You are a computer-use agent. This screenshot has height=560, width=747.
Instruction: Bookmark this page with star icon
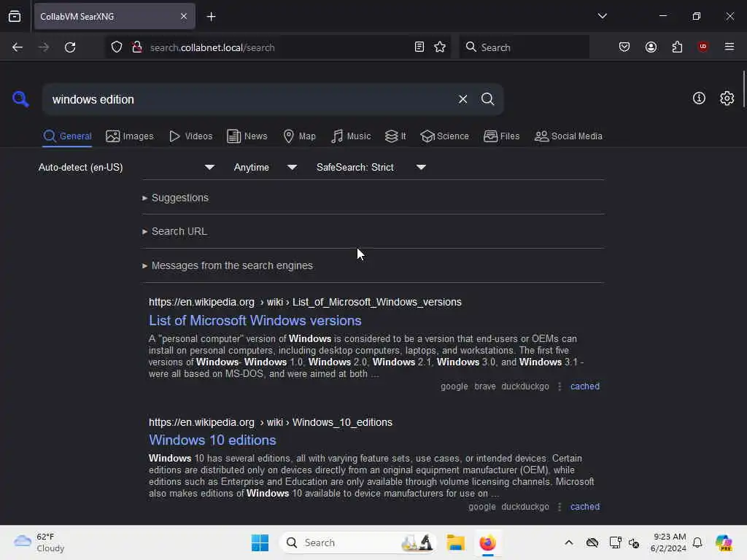[440, 47]
